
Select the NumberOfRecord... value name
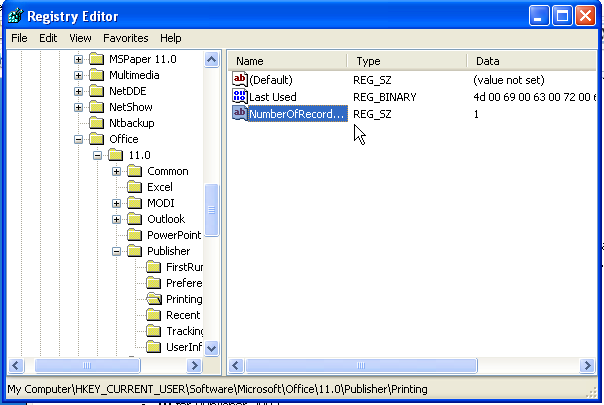[297, 114]
